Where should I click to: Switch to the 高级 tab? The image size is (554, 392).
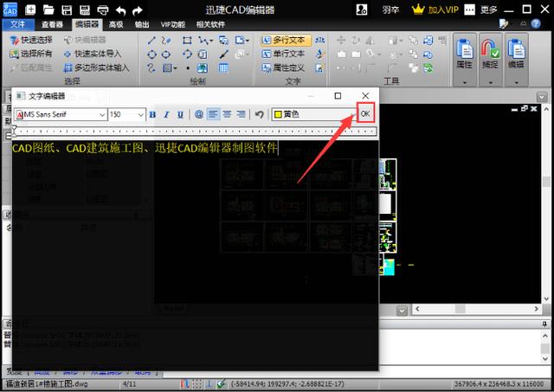point(116,24)
